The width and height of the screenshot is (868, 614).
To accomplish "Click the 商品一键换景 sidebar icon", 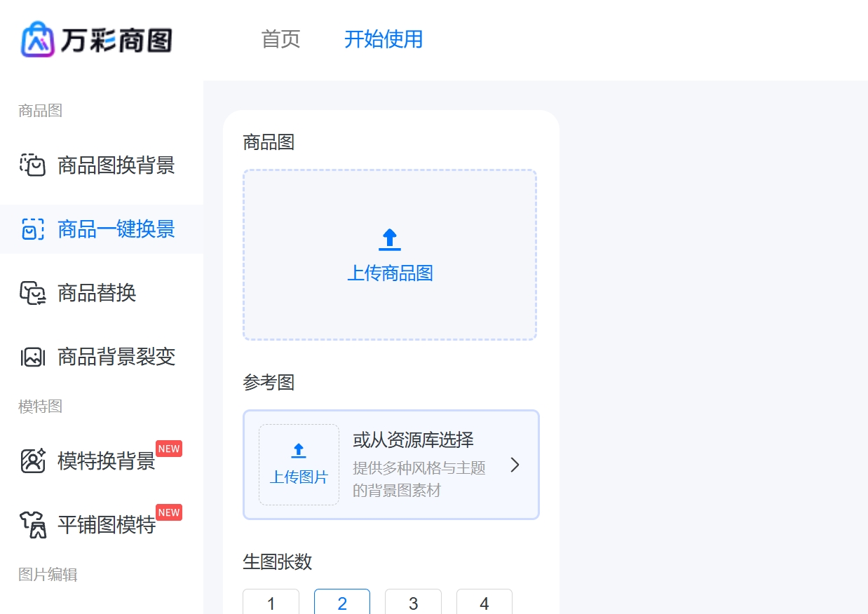I will (x=32, y=229).
